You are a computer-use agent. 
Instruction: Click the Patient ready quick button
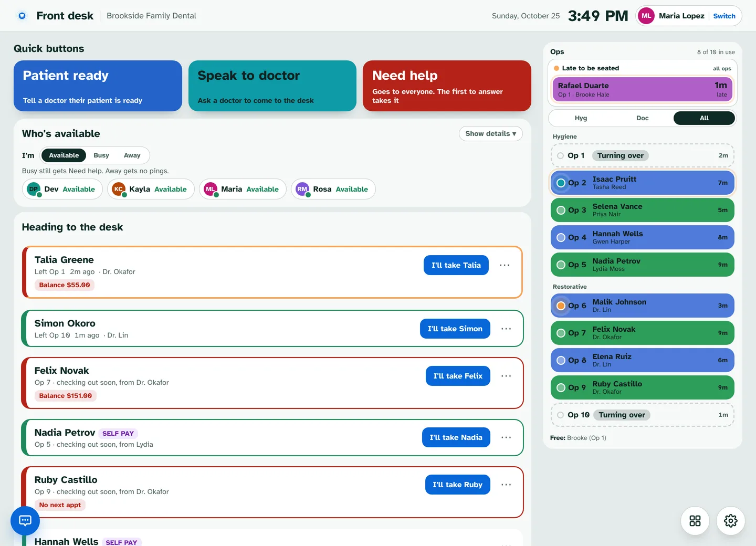click(98, 86)
